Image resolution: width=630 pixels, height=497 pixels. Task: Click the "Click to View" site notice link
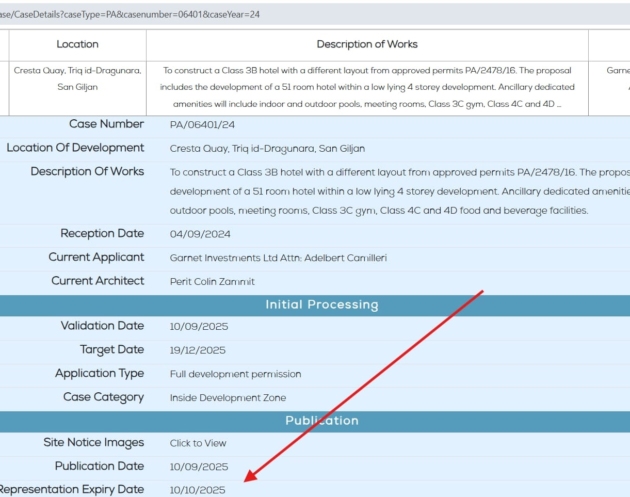click(x=198, y=443)
